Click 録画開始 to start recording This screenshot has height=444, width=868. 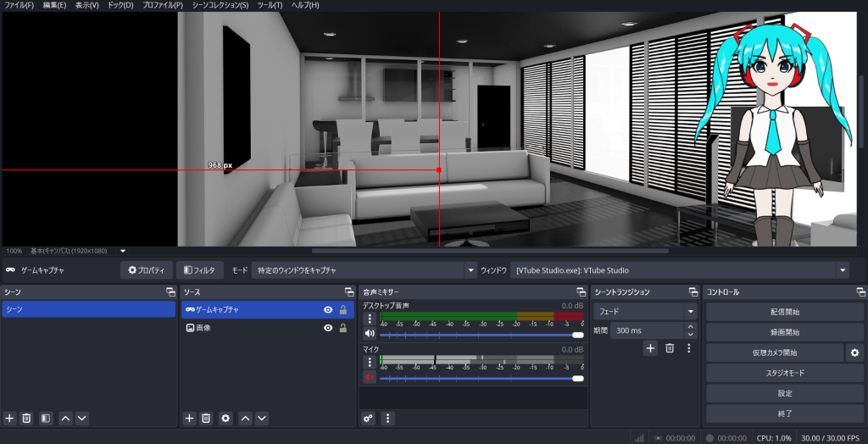pyautogui.click(x=785, y=332)
